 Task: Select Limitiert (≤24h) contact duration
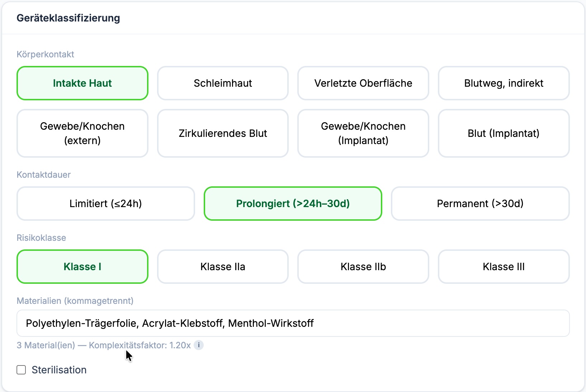point(105,204)
